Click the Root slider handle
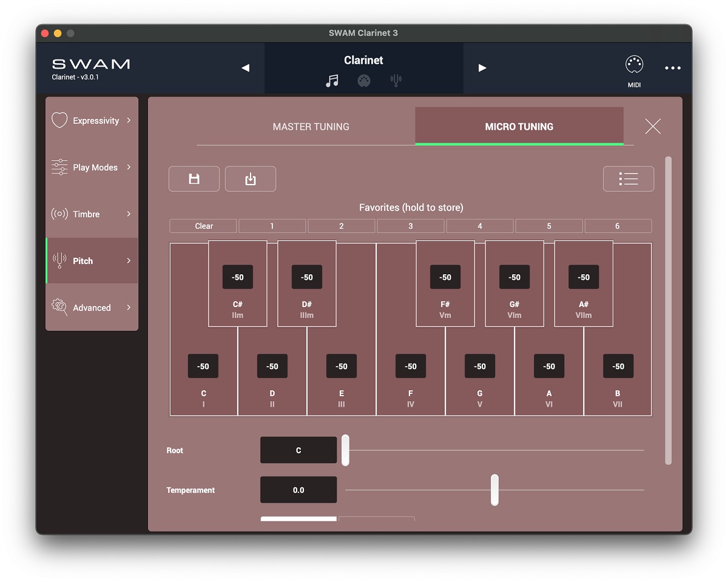Screen dimensions: 728x582 [345, 450]
